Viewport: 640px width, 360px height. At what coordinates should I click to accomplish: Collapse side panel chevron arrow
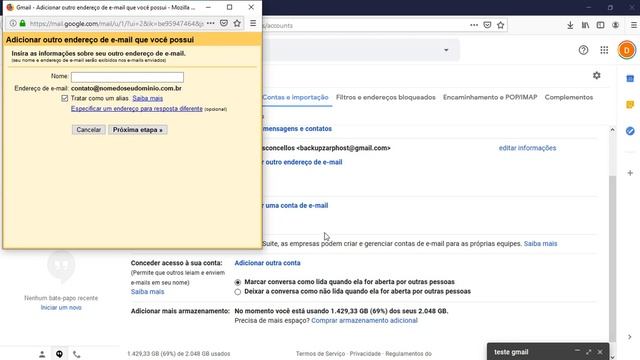coord(630,337)
